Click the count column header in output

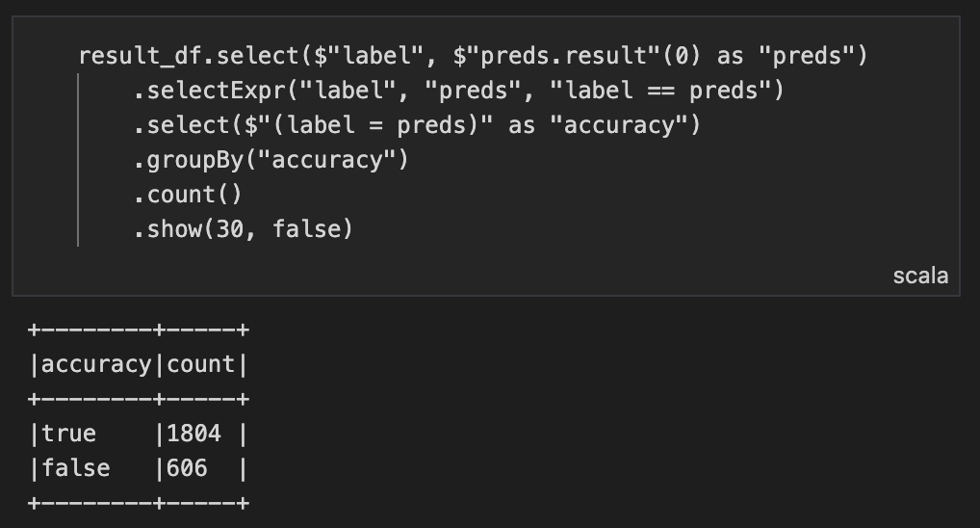tap(200, 364)
